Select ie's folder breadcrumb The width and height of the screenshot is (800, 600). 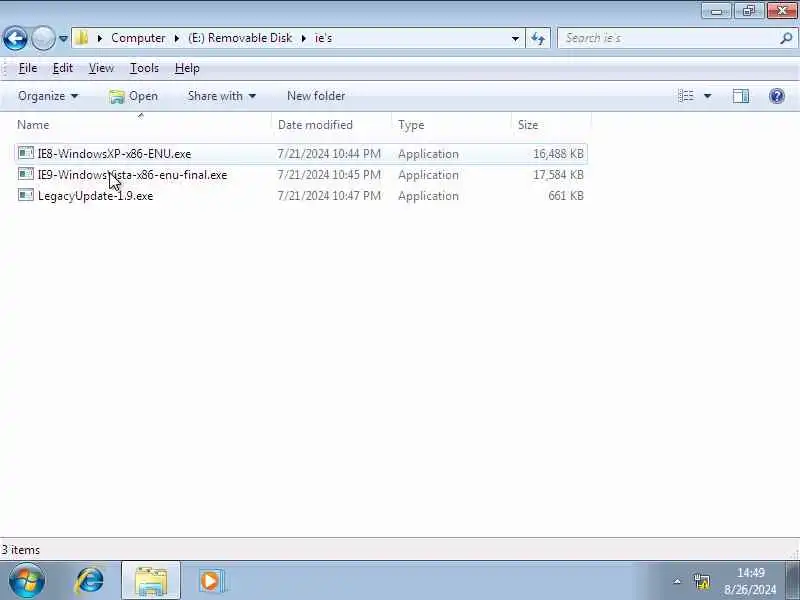coord(323,38)
